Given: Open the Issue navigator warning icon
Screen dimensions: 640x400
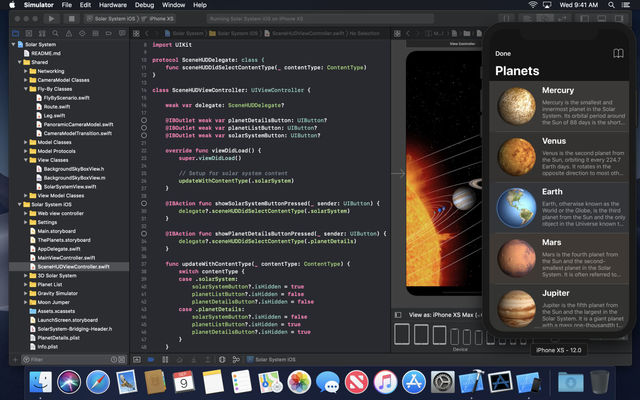Looking at the screenshot, I should (x=69, y=33).
